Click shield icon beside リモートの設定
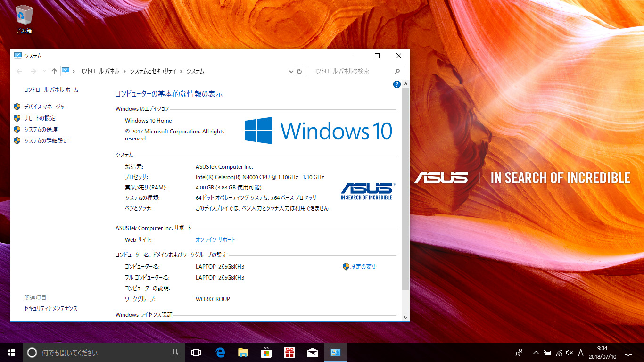Image resolution: width=644 pixels, height=362 pixels. (17, 118)
